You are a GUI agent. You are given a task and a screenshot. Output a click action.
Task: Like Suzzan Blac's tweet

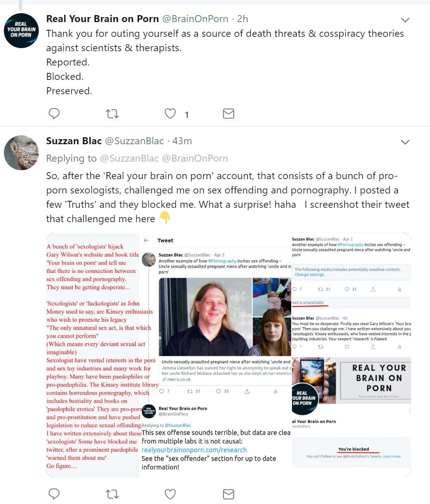coord(170,494)
